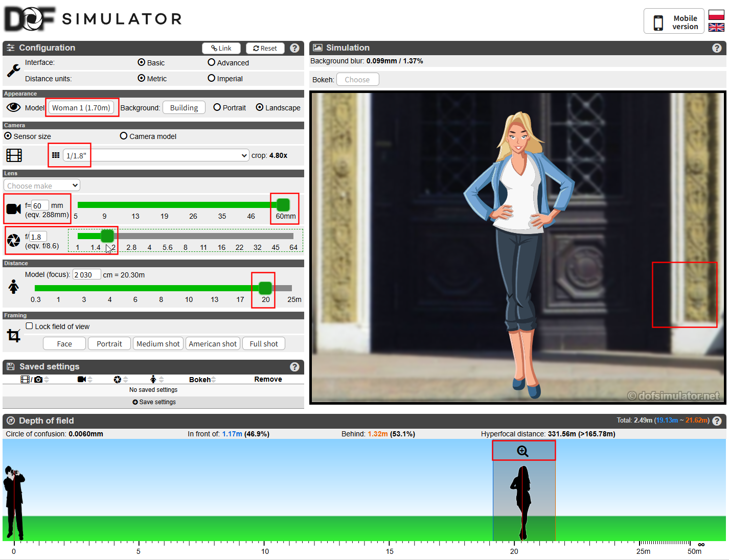Open the Simulation panel help icon
The image size is (729, 560).
717,48
